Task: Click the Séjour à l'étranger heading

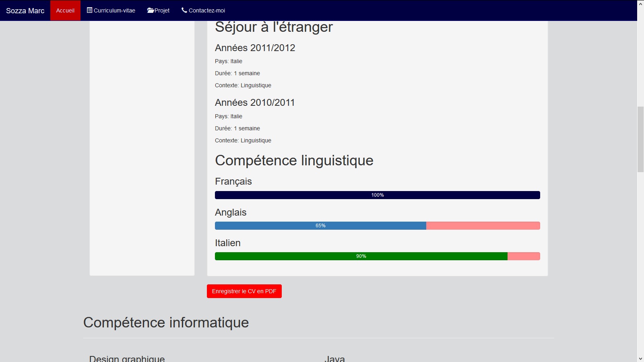Action: [274, 27]
